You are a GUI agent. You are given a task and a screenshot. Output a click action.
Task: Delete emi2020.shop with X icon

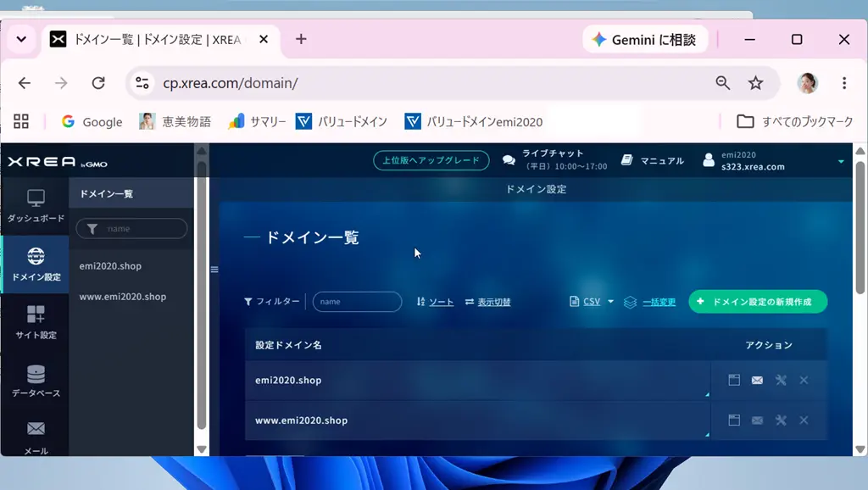tap(804, 380)
